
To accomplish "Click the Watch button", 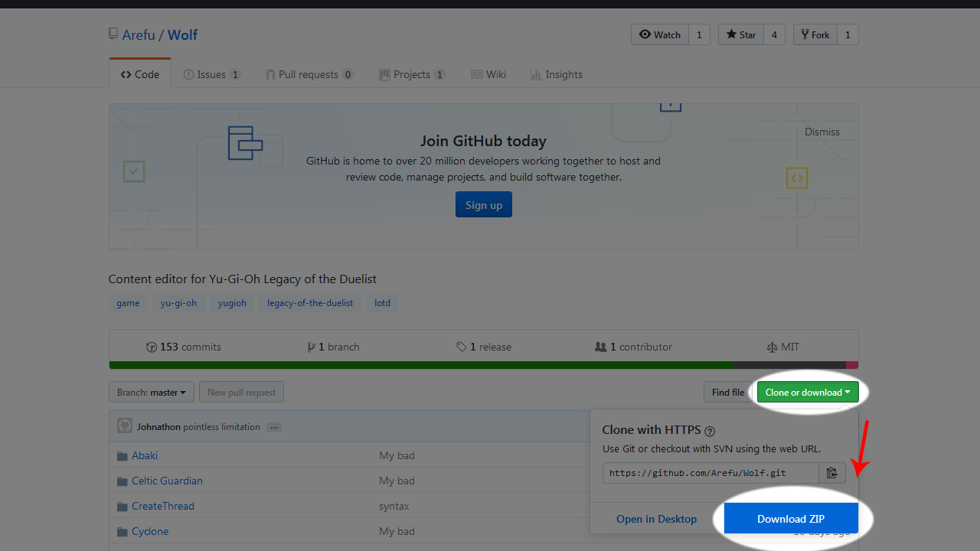I will click(x=660, y=34).
